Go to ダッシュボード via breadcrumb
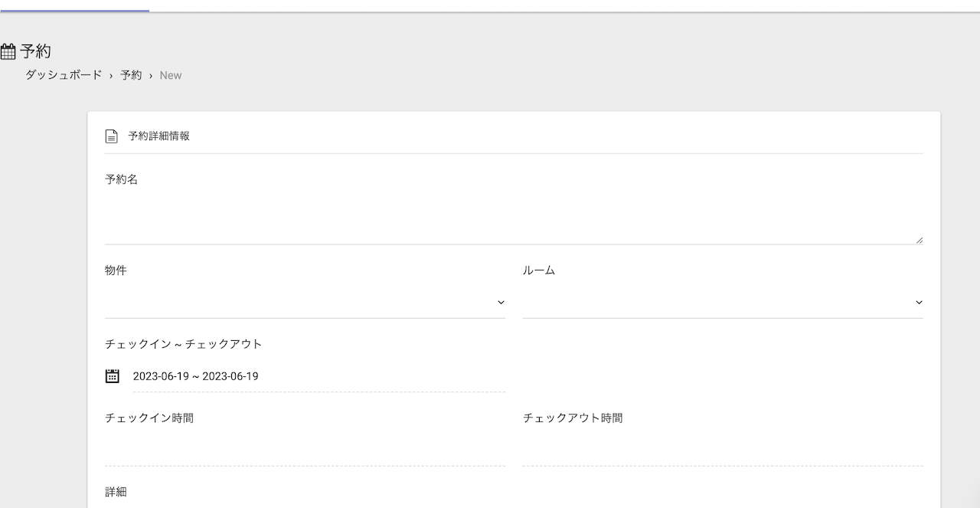Viewport: 980px width, 508px height. pyautogui.click(x=64, y=75)
